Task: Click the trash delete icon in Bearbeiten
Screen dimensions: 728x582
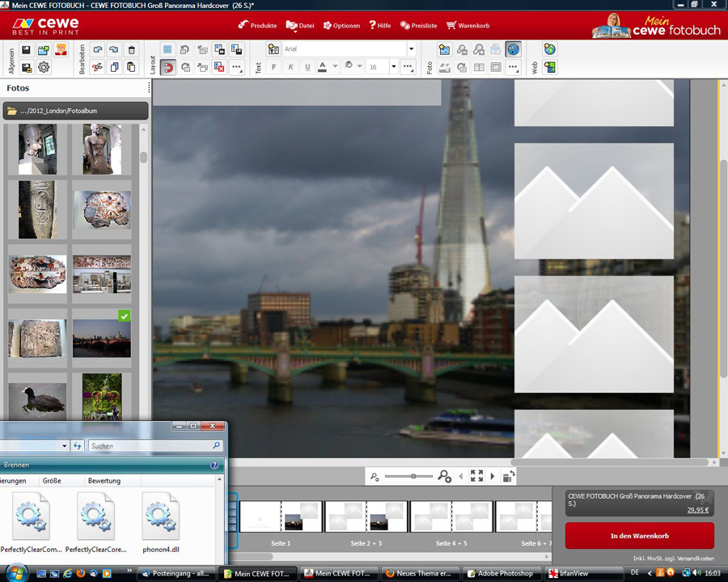Action: 132,50
